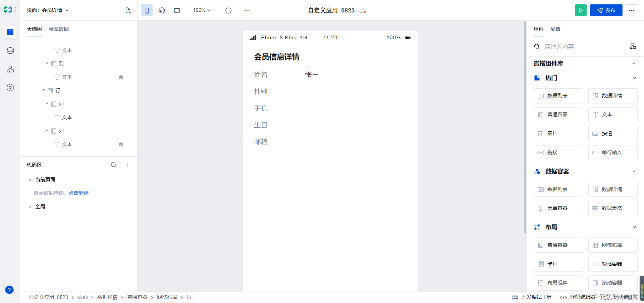
Task: Add the 卡片 card component
Action: [558, 264]
